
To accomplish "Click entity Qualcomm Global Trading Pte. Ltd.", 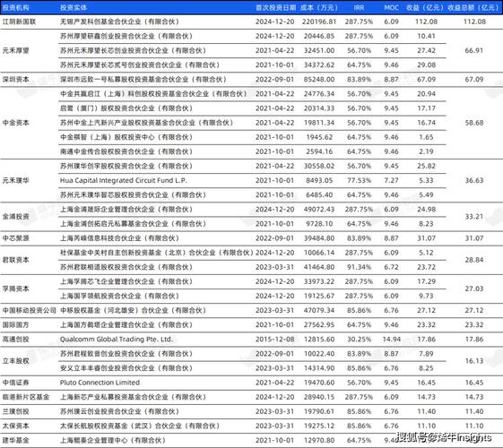I will point(117,339).
